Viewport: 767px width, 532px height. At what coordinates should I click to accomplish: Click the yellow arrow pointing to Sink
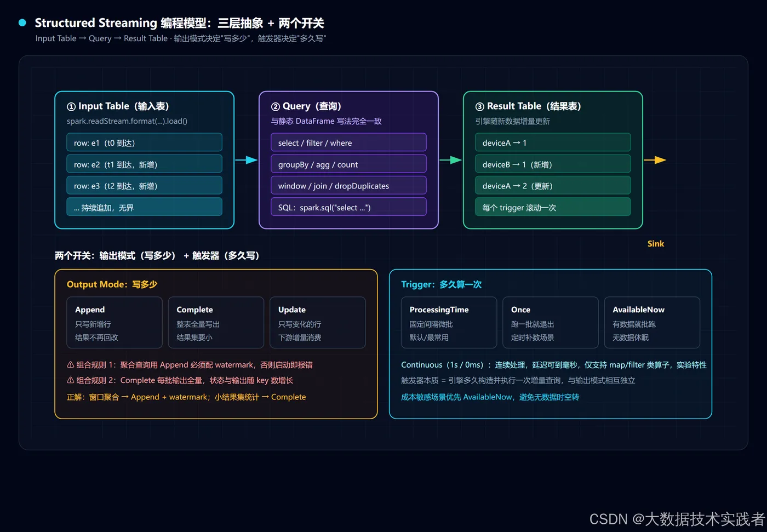[x=655, y=160]
